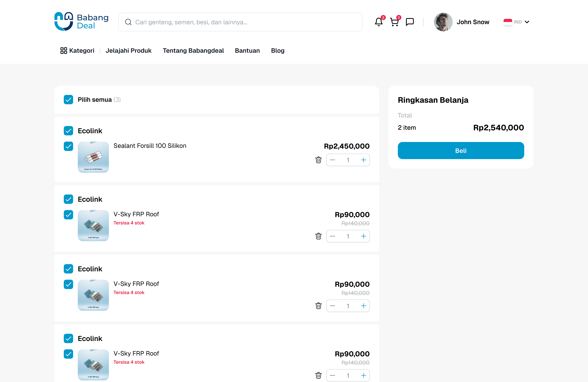Delete Sealant Forsill 100 Silikon with trash icon
The height and width of the screenshot is (382, 588).
[318, 160]
